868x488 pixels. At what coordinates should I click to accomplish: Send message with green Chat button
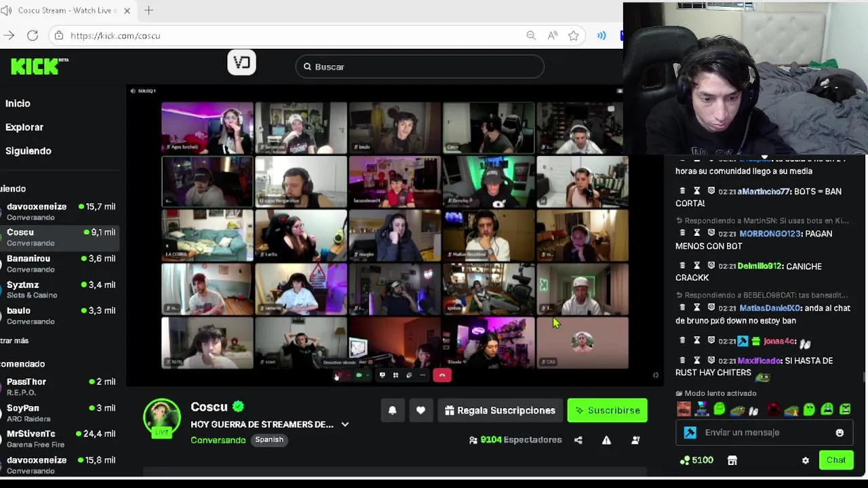836,460
